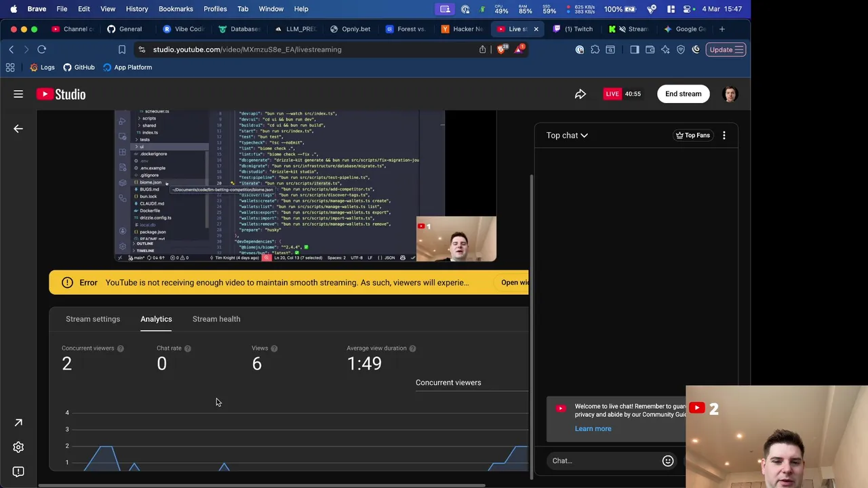Open the Logs bookmark

pyautogui.click(x=42, y=67)
